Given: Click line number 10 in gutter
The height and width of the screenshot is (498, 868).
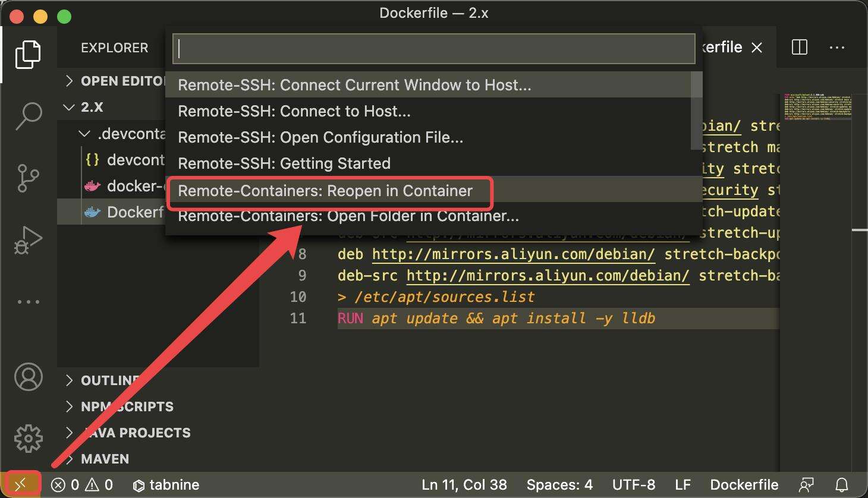Looking at the screenshot, I should (298, 297).
